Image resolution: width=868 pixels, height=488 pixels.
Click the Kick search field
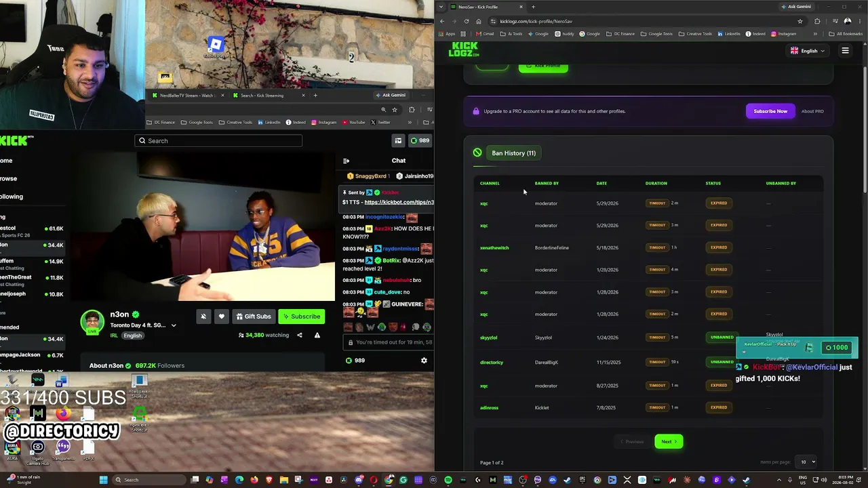tap(218, 141)
